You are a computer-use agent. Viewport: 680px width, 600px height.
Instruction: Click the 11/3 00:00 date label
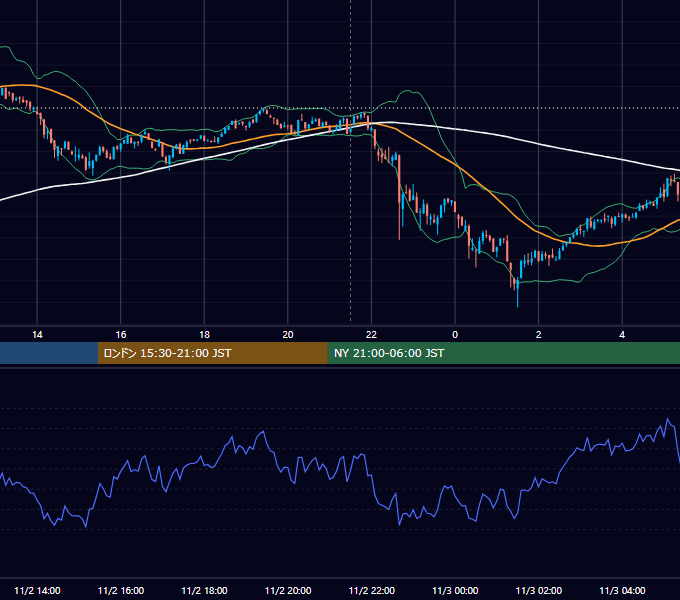coord(455,590)
